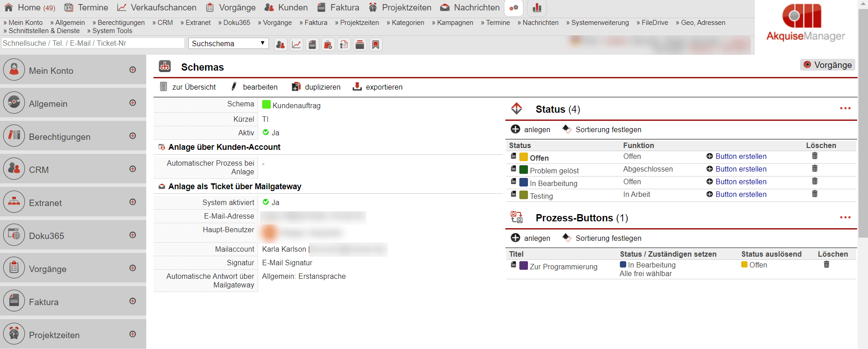
Task: Click the red bookmark toolbar icon
Action: (x=375, y=44)
